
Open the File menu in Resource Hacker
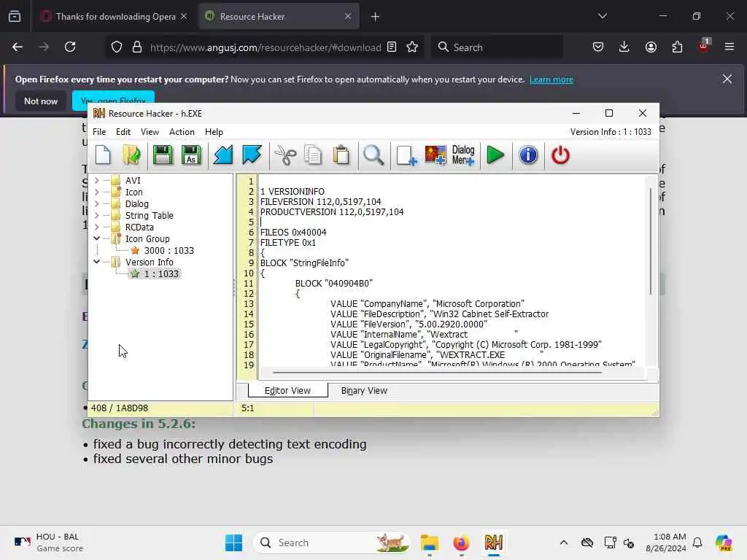[99, 132]
